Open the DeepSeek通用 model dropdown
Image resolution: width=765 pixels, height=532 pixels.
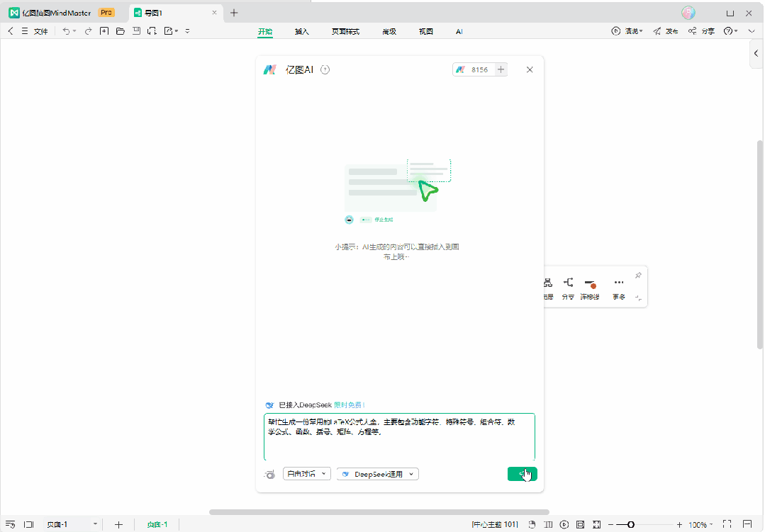(x=378, y=474)
